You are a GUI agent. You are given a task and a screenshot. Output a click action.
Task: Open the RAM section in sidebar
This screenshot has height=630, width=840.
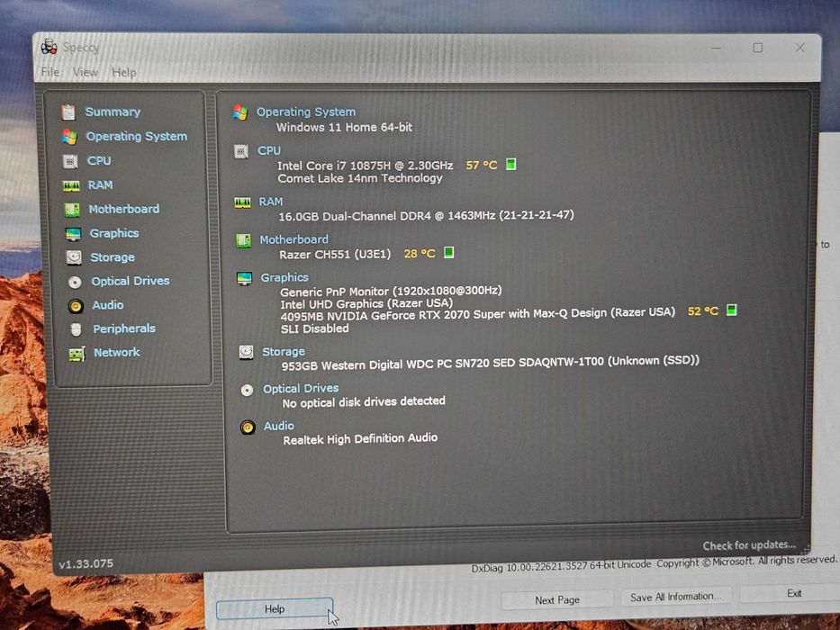coord(100,184)
